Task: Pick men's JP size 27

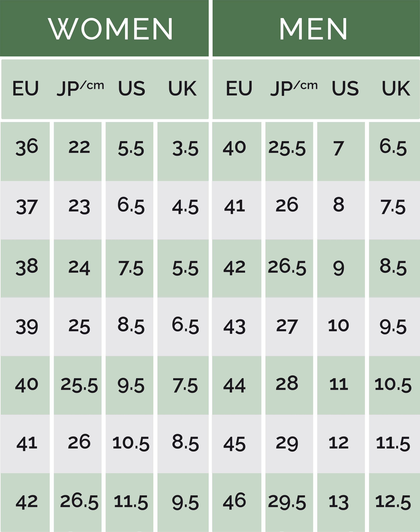Action: [287, 326]
